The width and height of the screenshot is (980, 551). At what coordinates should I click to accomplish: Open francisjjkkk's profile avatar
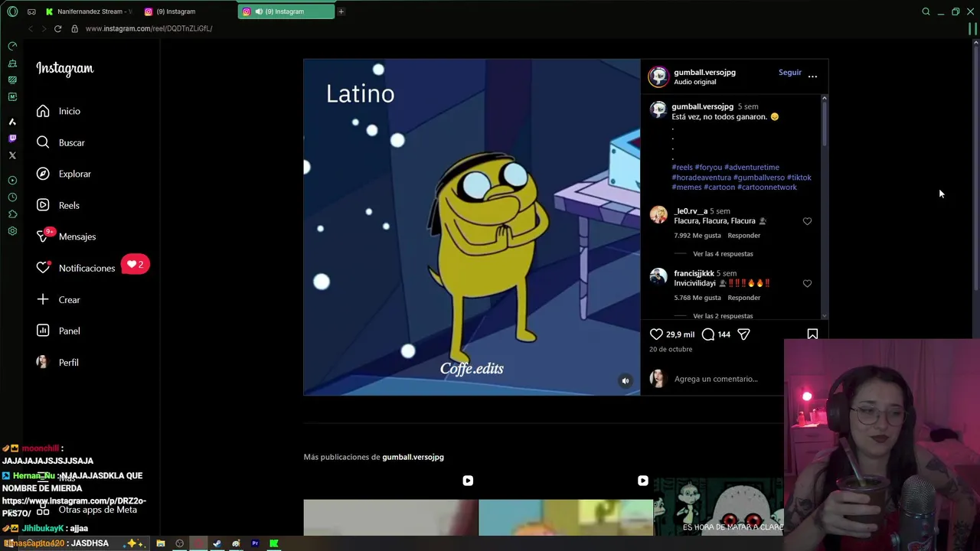click(658, 276)
